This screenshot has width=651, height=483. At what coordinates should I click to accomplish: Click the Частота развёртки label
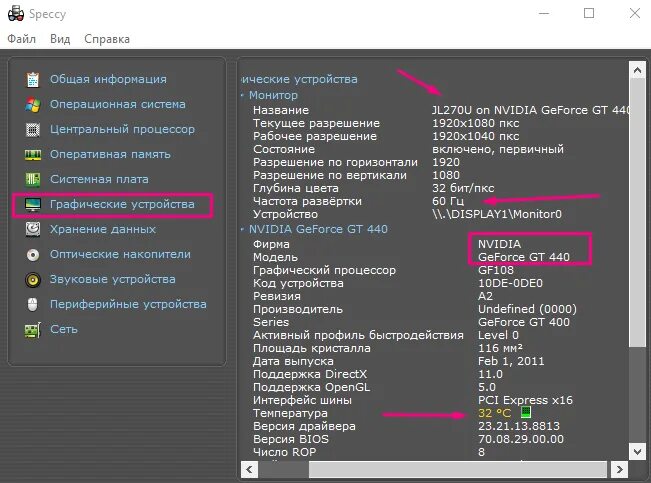[307, 201]
